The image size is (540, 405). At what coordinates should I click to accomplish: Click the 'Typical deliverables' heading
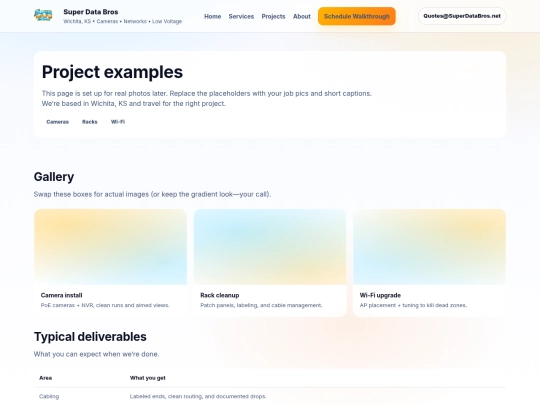(90, 336)
